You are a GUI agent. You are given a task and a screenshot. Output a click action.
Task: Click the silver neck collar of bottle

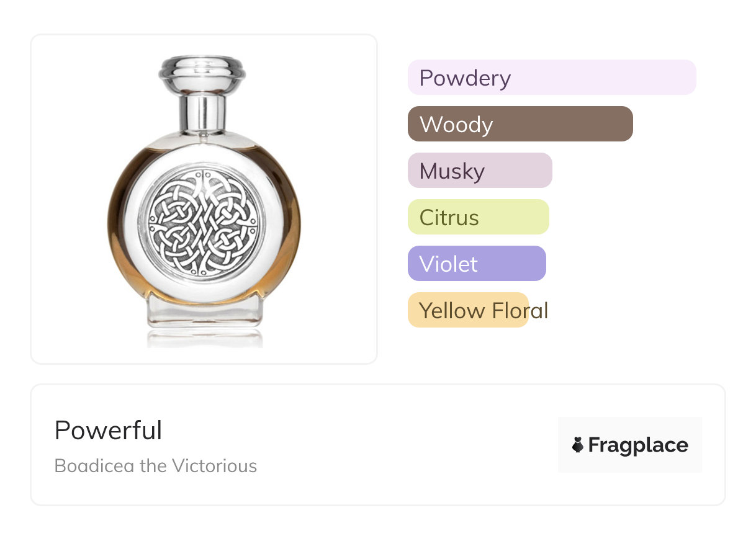tap(202, 111)
